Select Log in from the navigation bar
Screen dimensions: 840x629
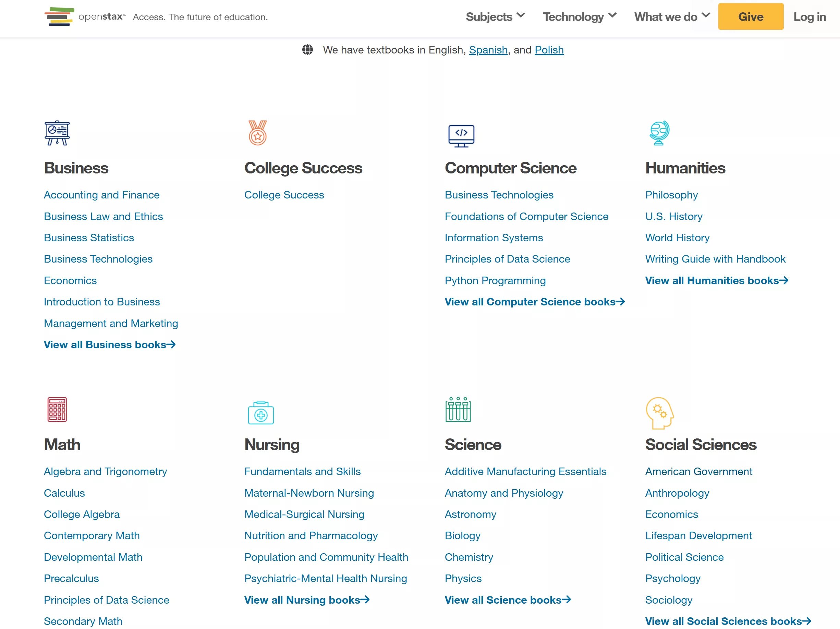click(x=809, y=17)
